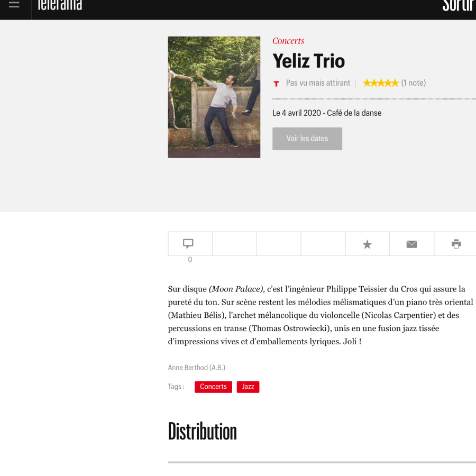This screenshot has width=476, height=476.
Task: Expand the Distribution section
Action: pos(202,432)
